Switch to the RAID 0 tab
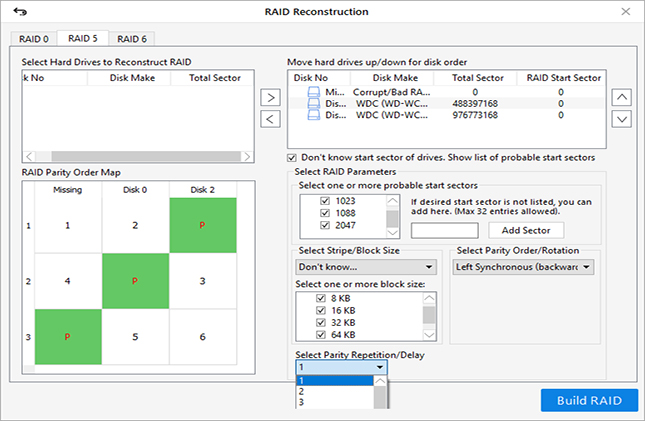The image size is (645, 421). (34, 39)
